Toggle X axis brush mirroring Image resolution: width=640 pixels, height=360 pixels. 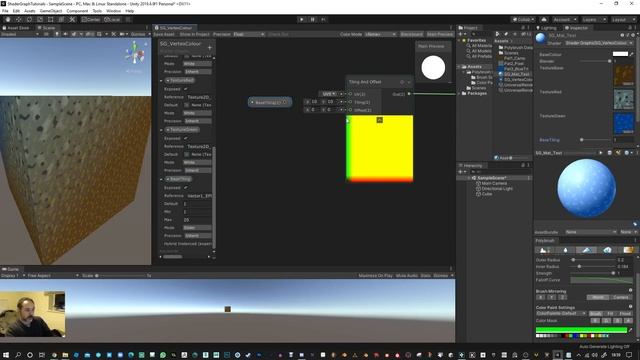541,297
